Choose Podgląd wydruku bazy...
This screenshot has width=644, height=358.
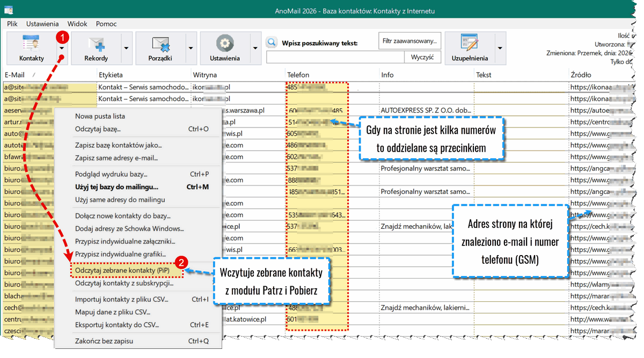(x=138, y=174)
